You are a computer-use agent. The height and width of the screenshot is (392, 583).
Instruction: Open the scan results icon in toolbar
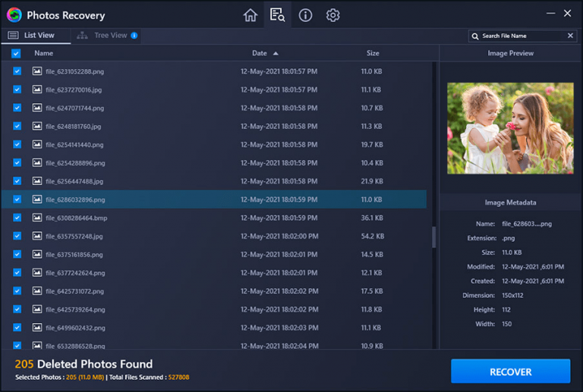[277, 15]
